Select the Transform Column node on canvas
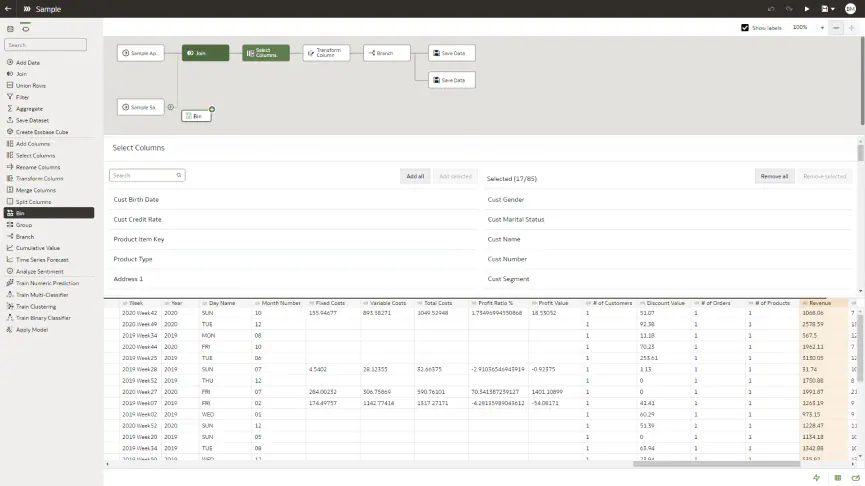 [326, 52]
